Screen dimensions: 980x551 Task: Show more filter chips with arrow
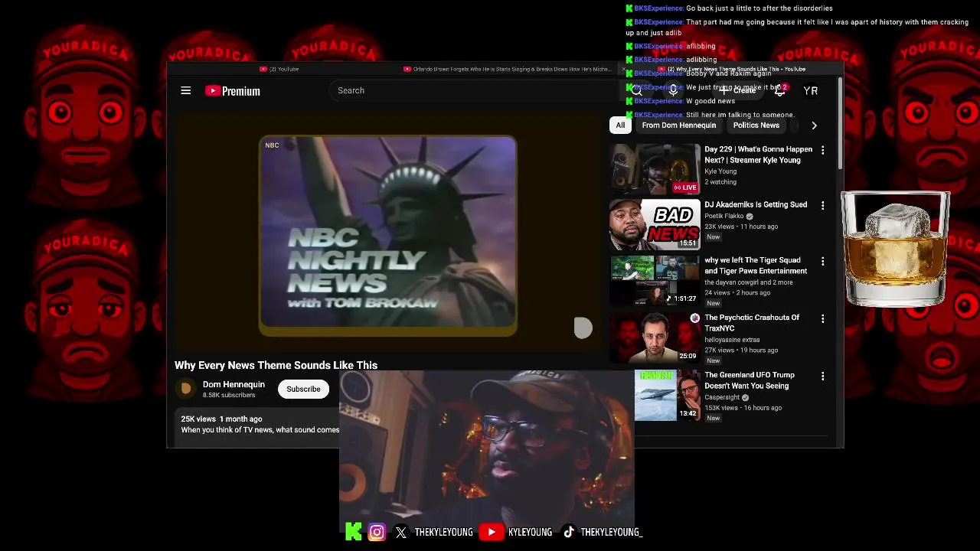click(x=814, y=126)
